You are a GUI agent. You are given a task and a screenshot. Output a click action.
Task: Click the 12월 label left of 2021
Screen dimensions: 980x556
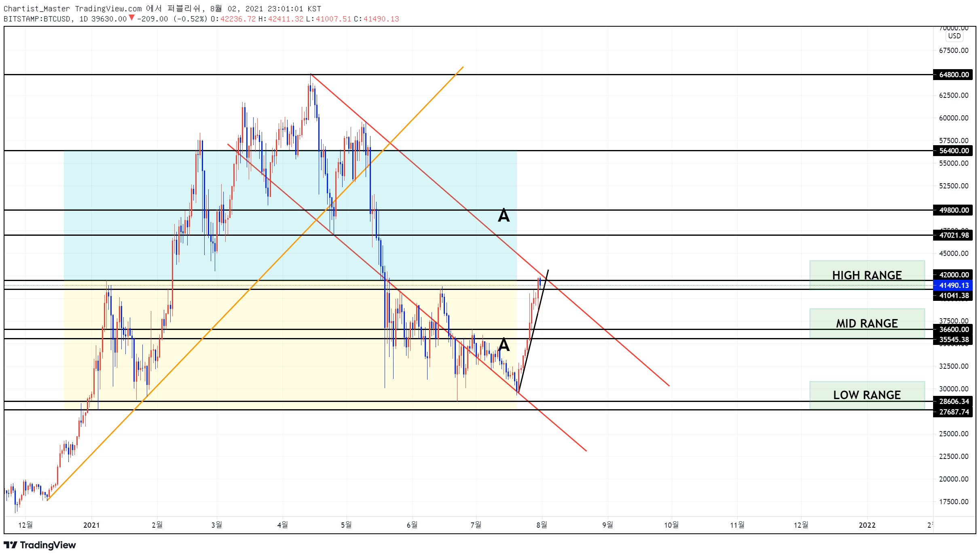(x=25, y=525)
